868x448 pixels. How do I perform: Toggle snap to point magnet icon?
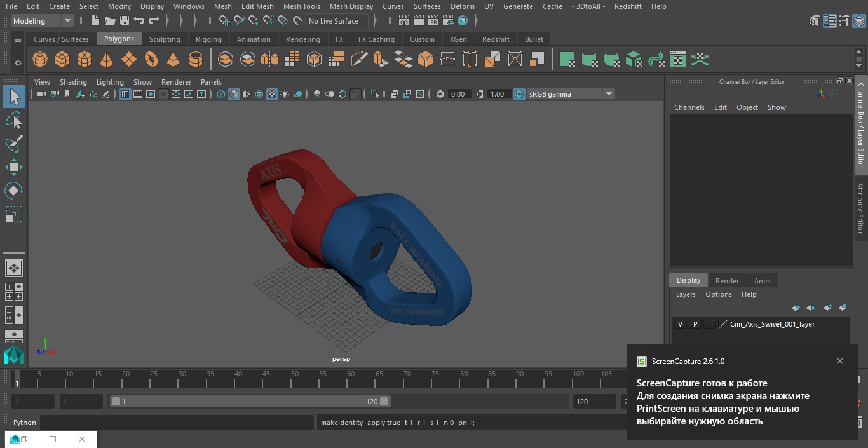254,21
